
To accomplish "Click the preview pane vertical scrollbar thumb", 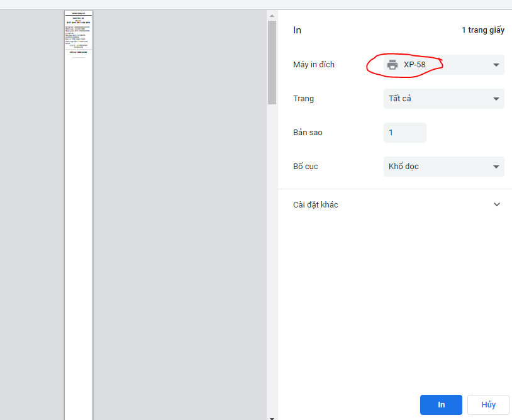I will click(x=272, y=62).
